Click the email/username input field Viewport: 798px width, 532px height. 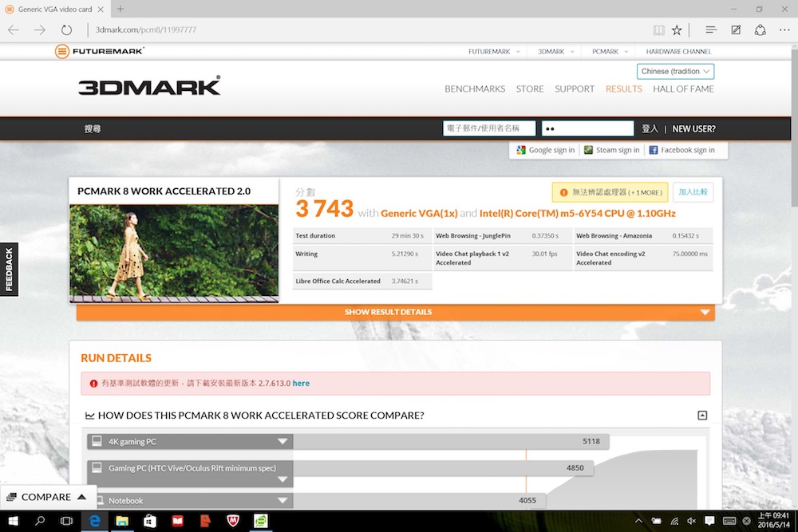click(488, 128)
